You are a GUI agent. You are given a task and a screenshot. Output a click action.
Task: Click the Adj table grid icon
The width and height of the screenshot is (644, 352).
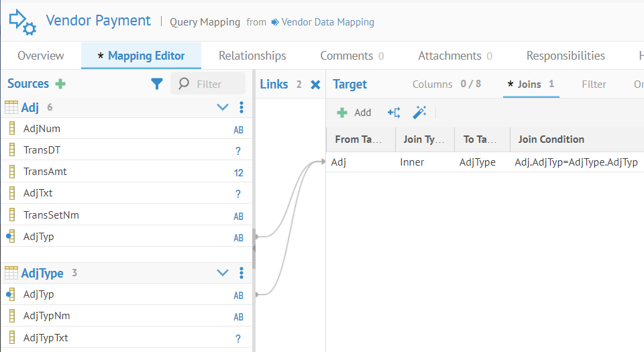tap(11, 107)
